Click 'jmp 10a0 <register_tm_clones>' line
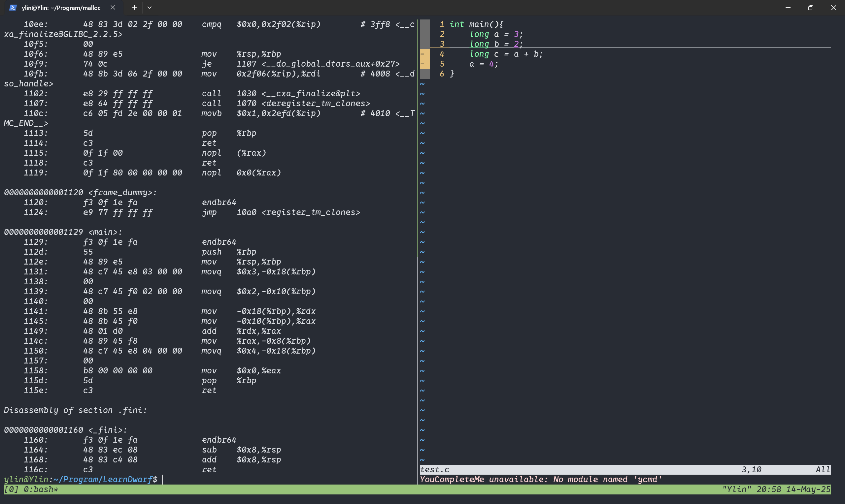This screenshot has height=504, width=845. (x=281, y=212)
